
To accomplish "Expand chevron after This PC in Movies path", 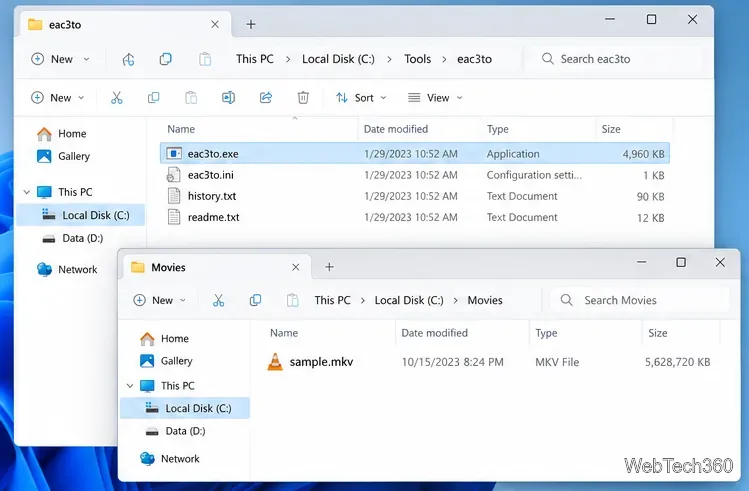I will pyautogui.click(x=363, y=300).
